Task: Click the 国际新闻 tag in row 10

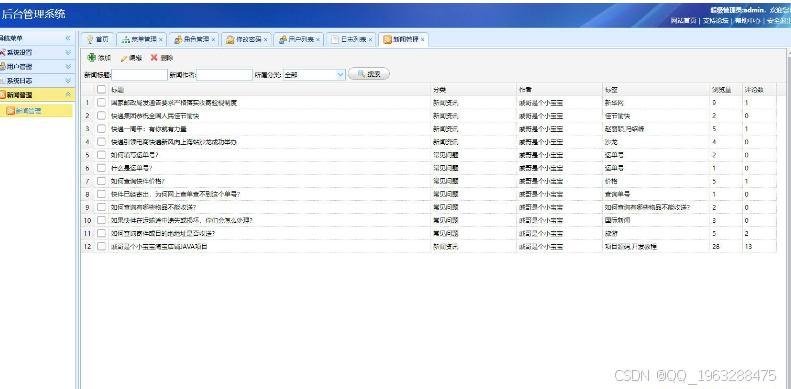Action: (x=617, y=220)
